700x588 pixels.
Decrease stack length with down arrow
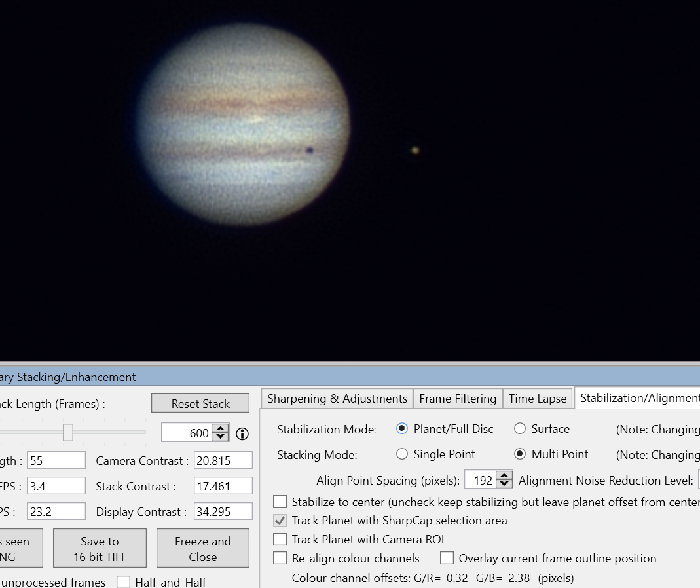coord(220,437)
